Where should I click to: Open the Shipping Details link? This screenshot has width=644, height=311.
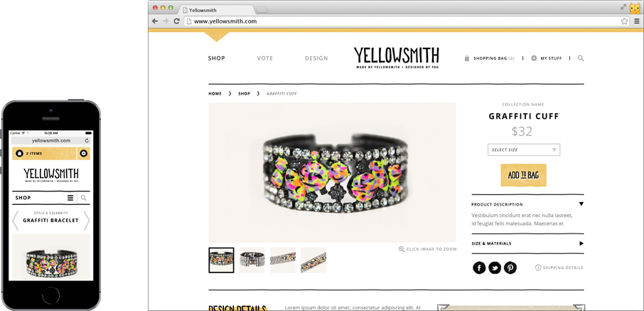click(x=559, y=268)
